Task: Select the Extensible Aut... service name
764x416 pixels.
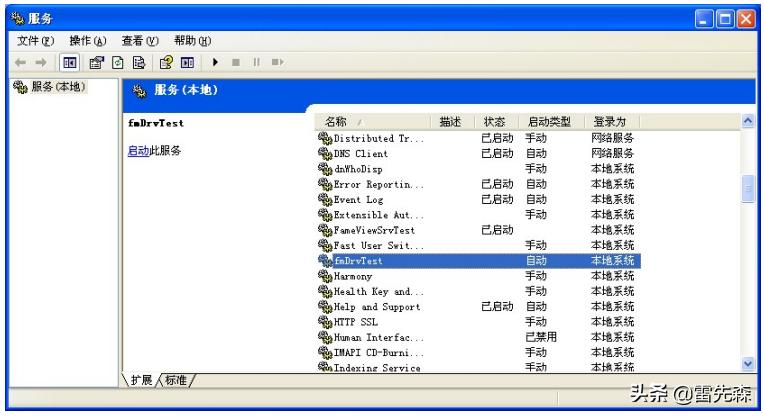Action: tap(379, 215)
